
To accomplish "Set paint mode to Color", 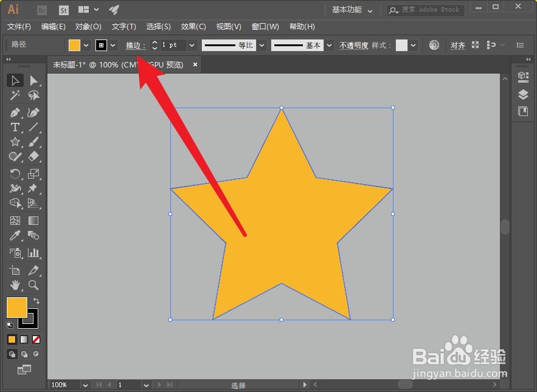I will pyautogui.click(x=12, y=339).
